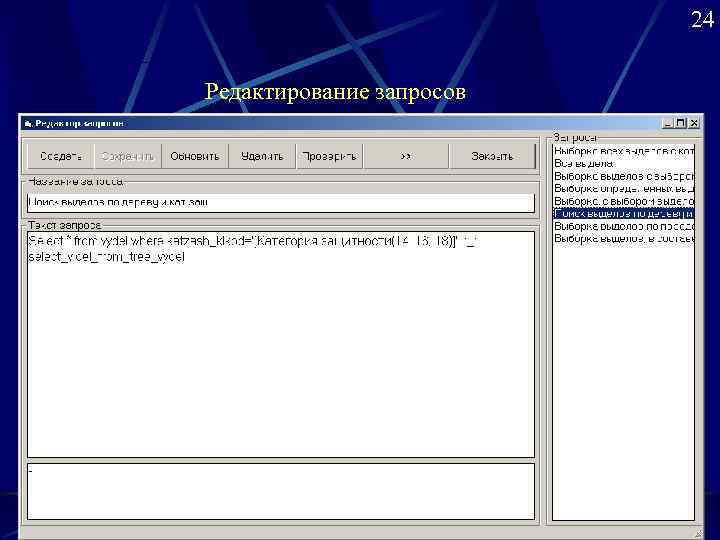Refresh with the Обновить button
This screenshot has width=720, height=540.
pos(195,157)
